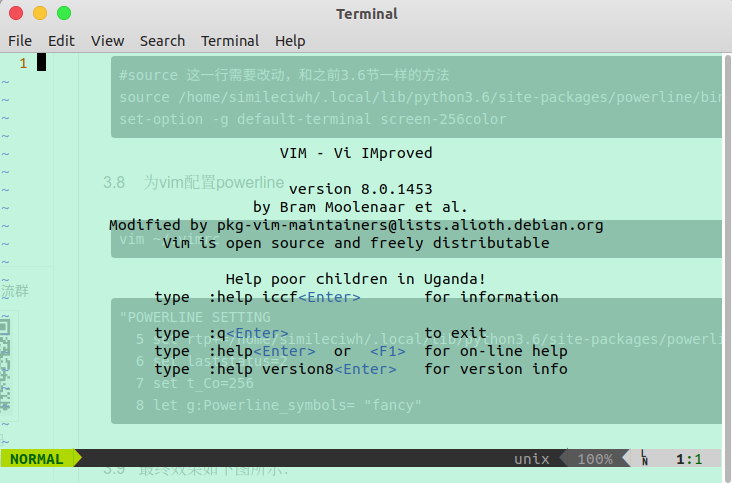The height and width of the screenshot is (483, 732).
Task: Click the 1:1 cursor position
Action: coord(689,459)
